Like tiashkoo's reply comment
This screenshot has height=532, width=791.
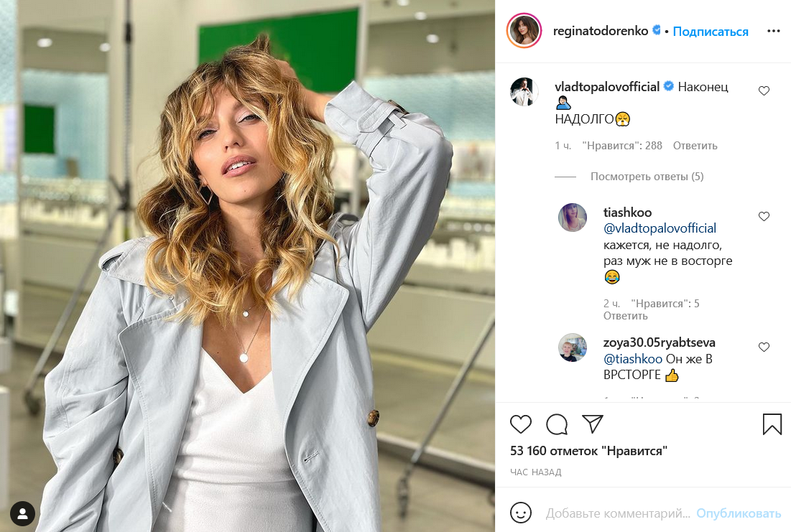764,216
